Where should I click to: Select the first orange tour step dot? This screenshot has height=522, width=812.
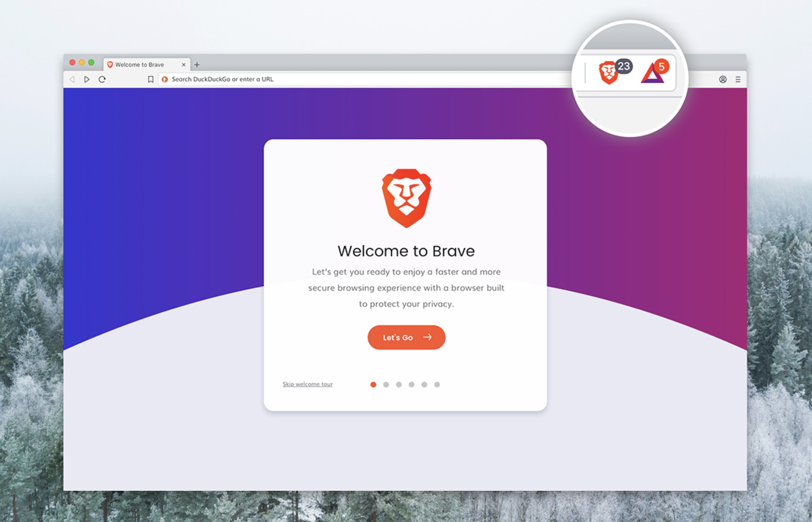click(373, 384)
